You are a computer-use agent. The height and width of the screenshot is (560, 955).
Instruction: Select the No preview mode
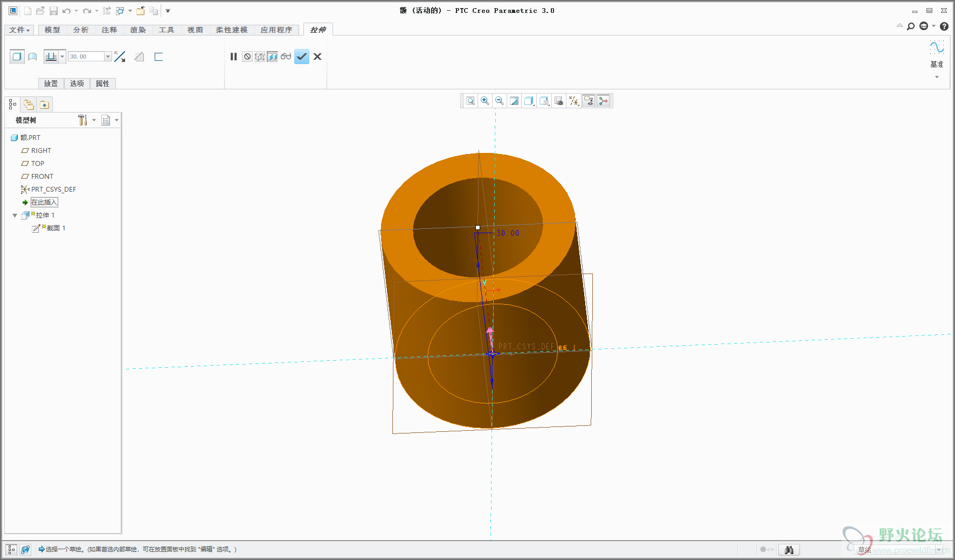click(x=247, y=57)
